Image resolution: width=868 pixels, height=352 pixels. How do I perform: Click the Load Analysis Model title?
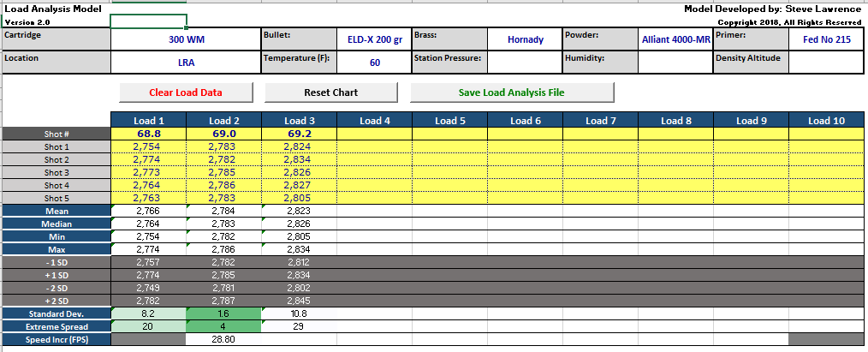[x=52, y=9]
